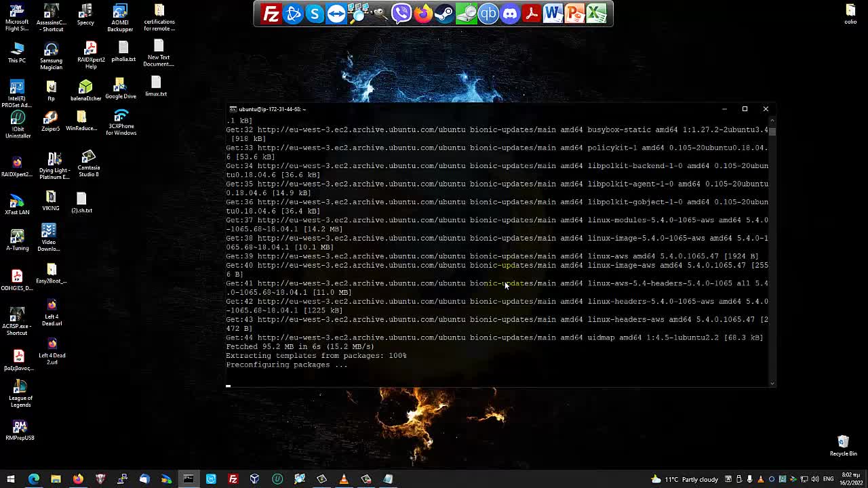Open the clock and date flyout

click(x=851, y=479)
